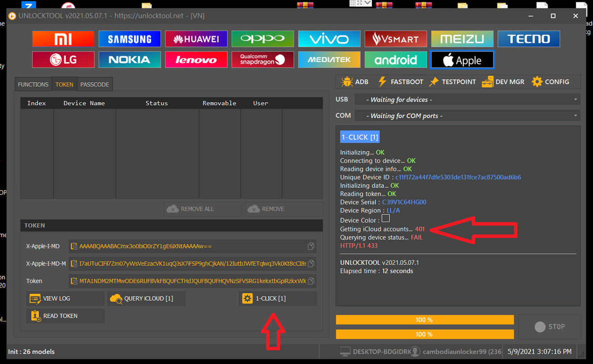
Task: Select the Vsmart brand tile
Action: 396,39
